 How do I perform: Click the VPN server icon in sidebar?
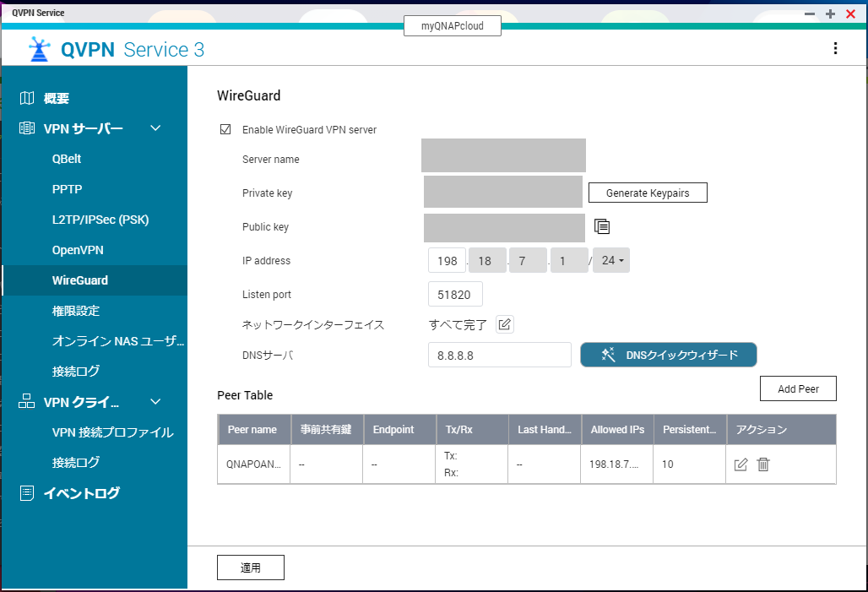26,128
